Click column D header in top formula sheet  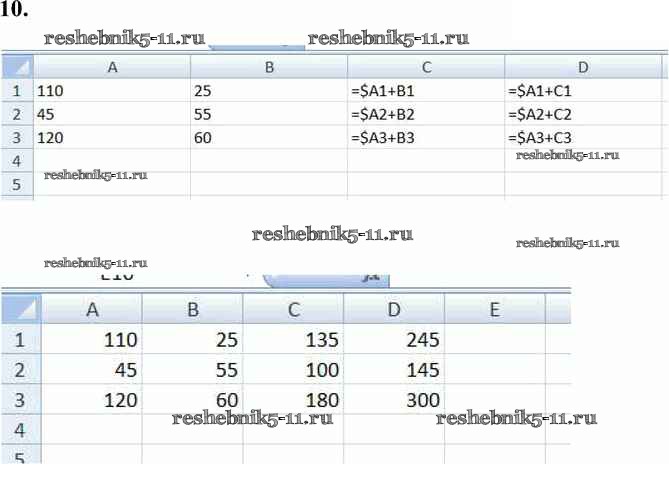[585, 67]
